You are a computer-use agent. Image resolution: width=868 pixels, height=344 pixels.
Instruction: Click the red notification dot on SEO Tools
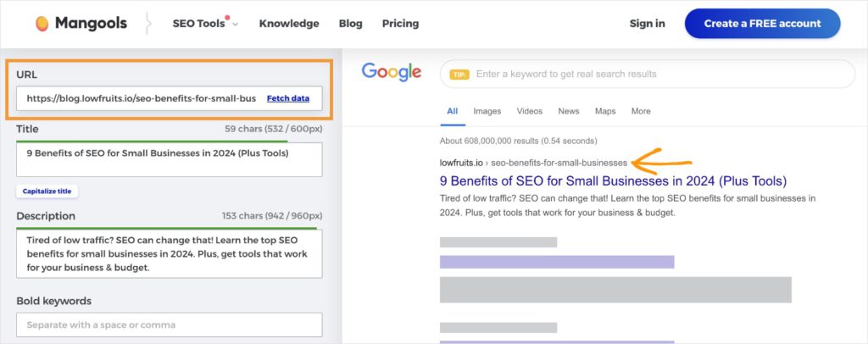tap(227, 18)
